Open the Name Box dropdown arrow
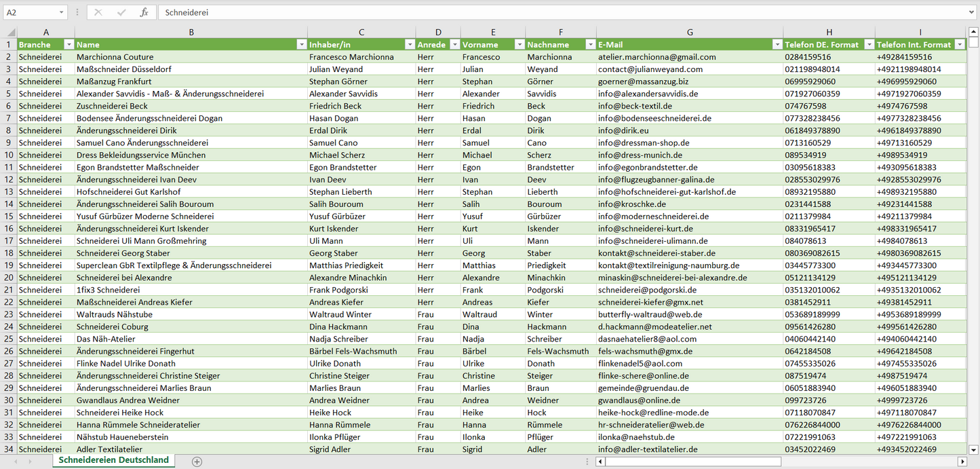Viewport: 980px width, 469px height. tap(61, 12)
